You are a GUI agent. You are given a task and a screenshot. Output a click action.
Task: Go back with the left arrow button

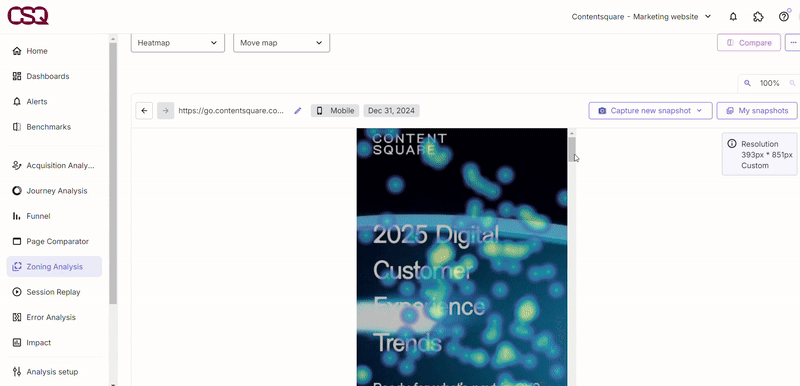pyautogui.click(x=144, y=111)
